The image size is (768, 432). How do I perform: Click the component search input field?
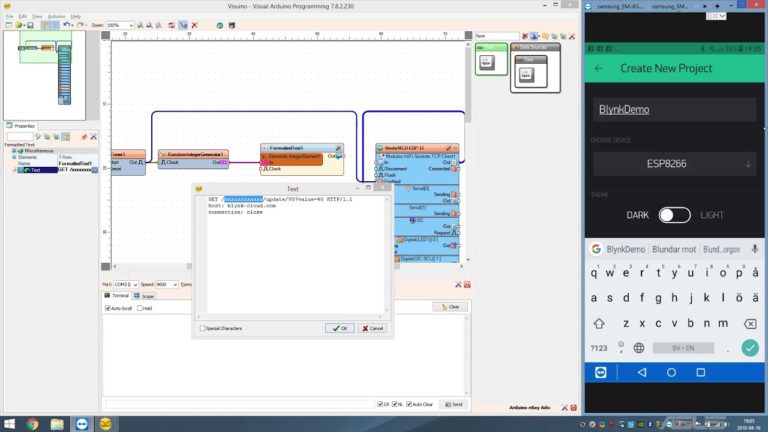click(x=497, y=36)
